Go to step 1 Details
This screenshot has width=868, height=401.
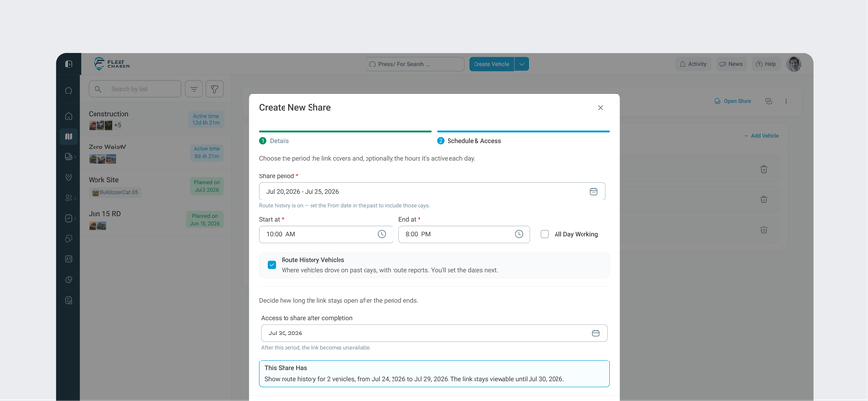[275, 141]
